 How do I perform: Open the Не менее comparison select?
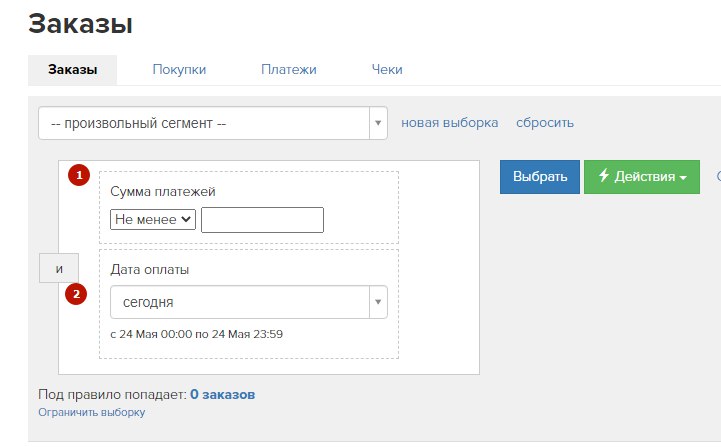click(x=153, y=219)
